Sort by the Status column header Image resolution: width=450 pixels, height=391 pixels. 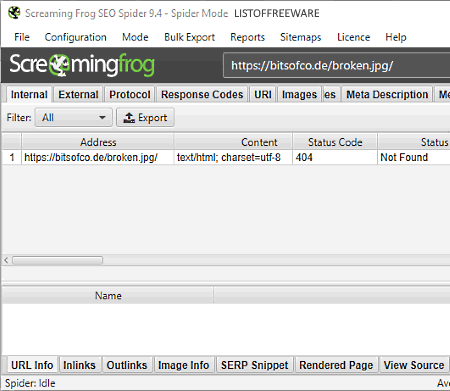pos(414,142)
